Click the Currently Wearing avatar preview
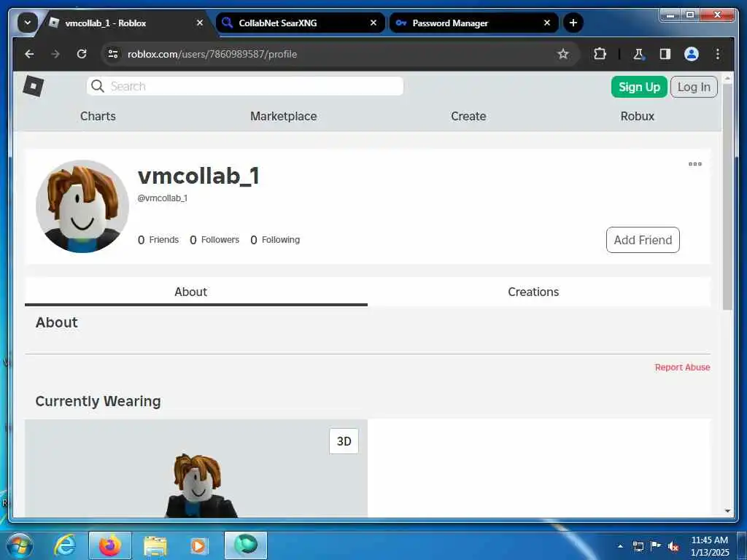 [196, 468]
